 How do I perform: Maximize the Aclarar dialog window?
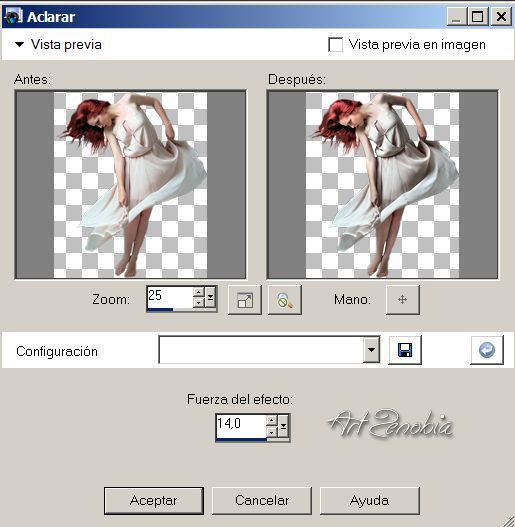(477, 16)
